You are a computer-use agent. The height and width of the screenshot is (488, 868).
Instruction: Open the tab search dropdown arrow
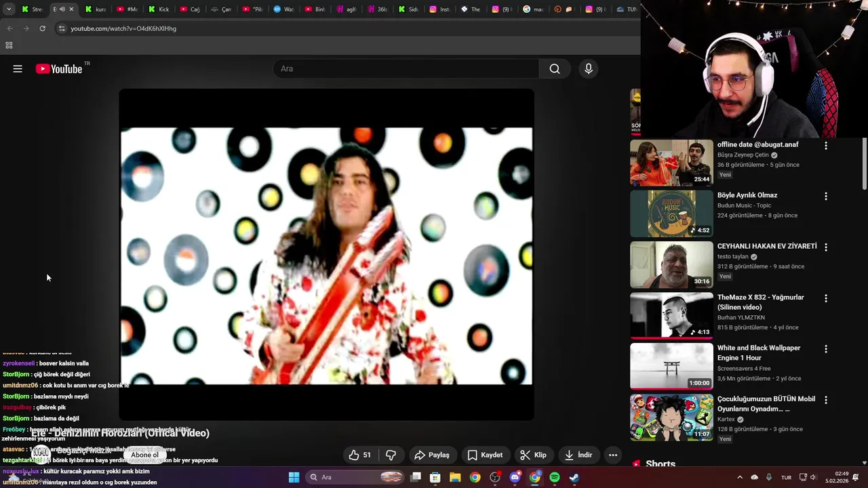(x=9, y=9)
